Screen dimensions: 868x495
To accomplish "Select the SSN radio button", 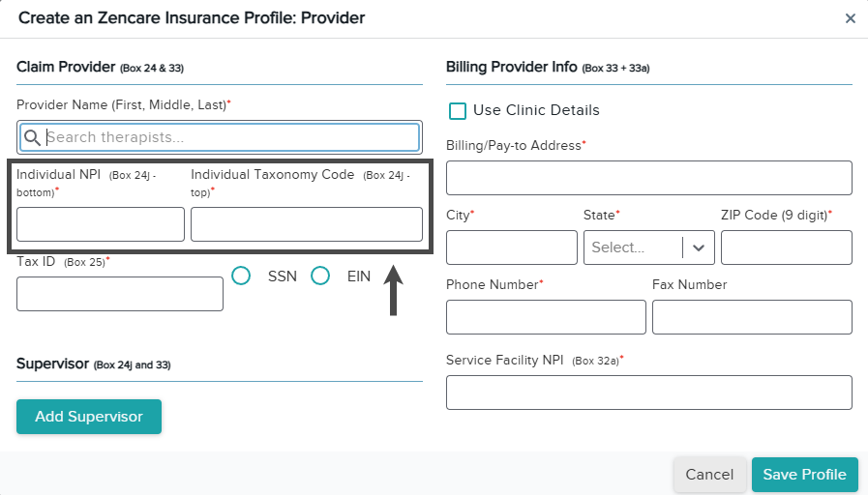I will pyautogui.click(x=241, y=276).
